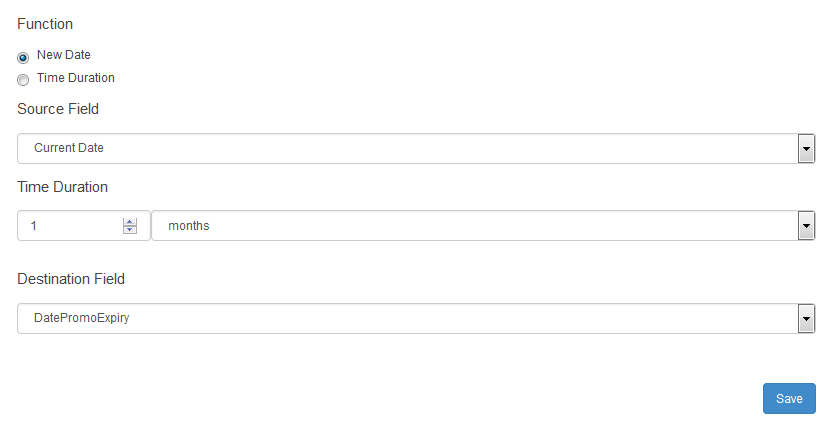The width and height of the screenshot is (830, 430).
Task: Click the Source Field dropdown arrow
Action: pos(806,149)
